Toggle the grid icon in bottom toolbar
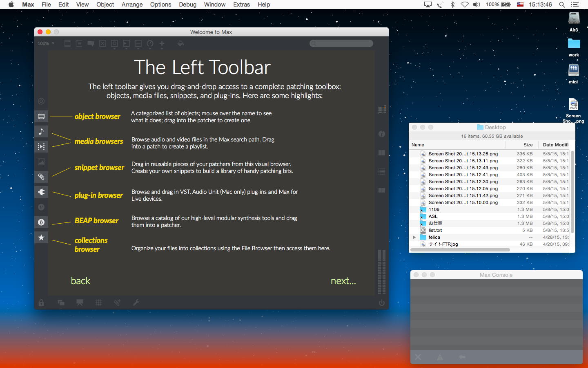 point(98,303)
